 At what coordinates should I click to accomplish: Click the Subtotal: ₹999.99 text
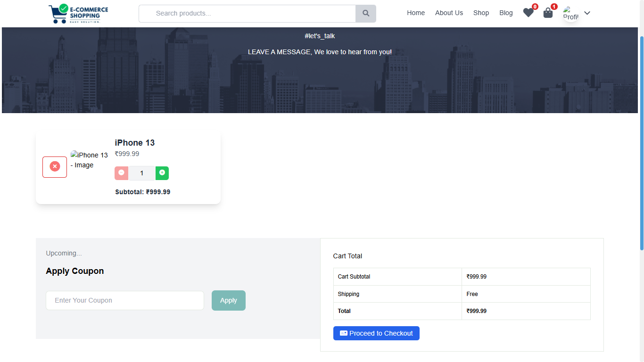[143, 192]
